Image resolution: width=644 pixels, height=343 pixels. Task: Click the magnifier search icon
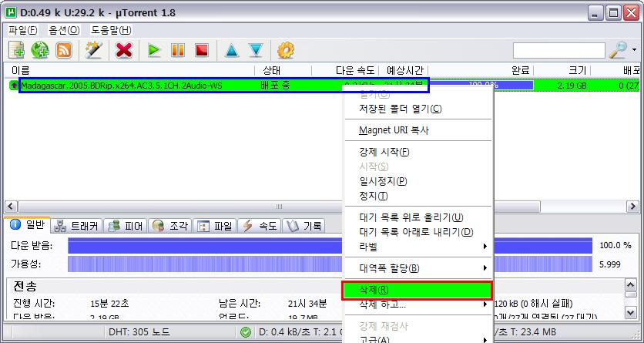(x=618, y=50)
